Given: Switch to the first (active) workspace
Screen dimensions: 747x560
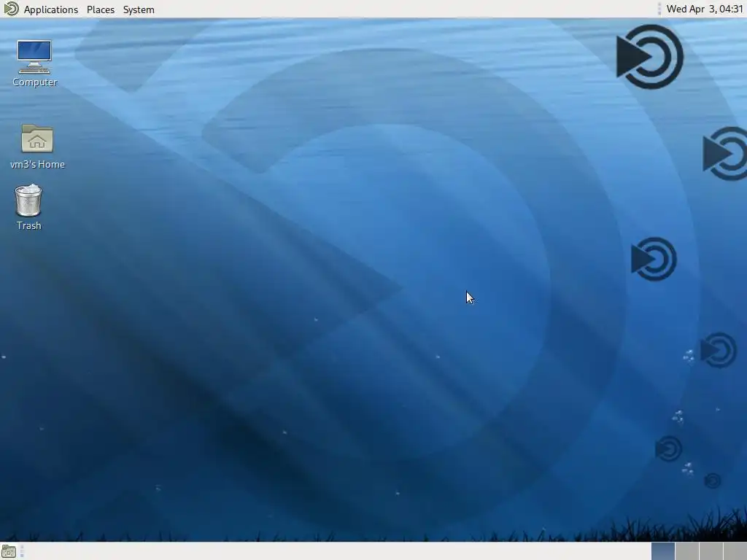Looking at the screenshot, I should 662,551.
